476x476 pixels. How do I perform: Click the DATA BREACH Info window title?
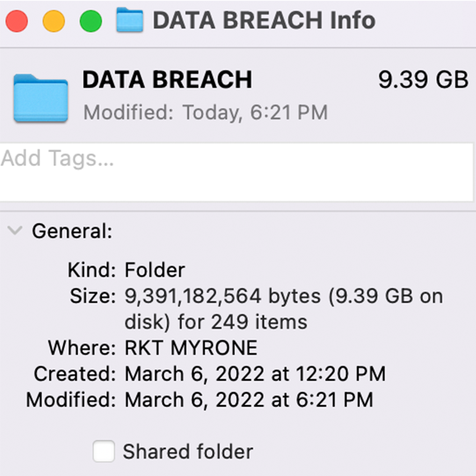(264, 20)
